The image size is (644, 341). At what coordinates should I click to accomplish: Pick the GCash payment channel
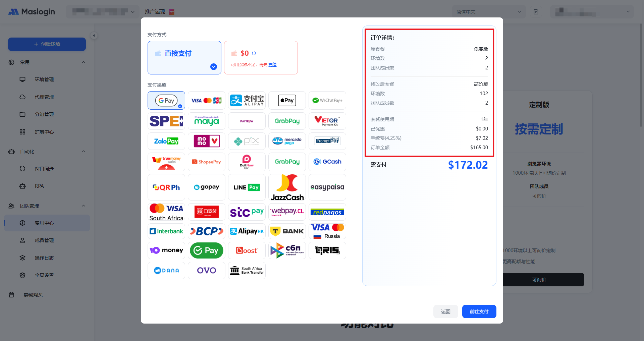tap(327, 162)
